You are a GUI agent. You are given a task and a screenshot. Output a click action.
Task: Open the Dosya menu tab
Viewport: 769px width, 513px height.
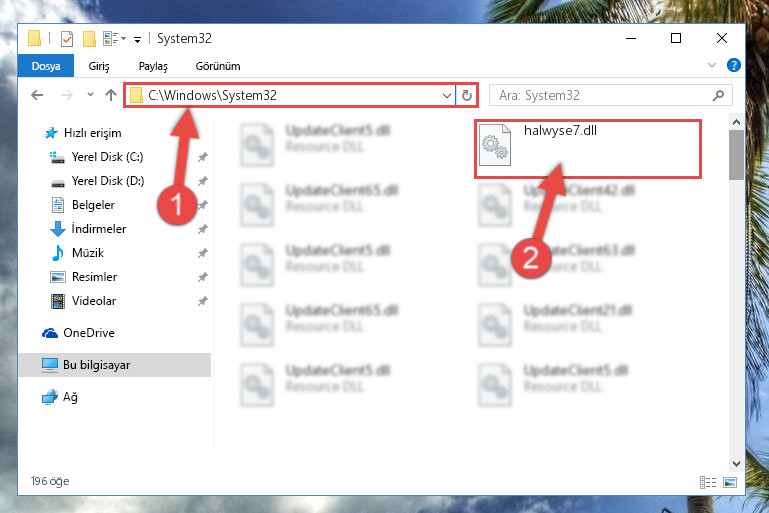click(x=46, y=66)
